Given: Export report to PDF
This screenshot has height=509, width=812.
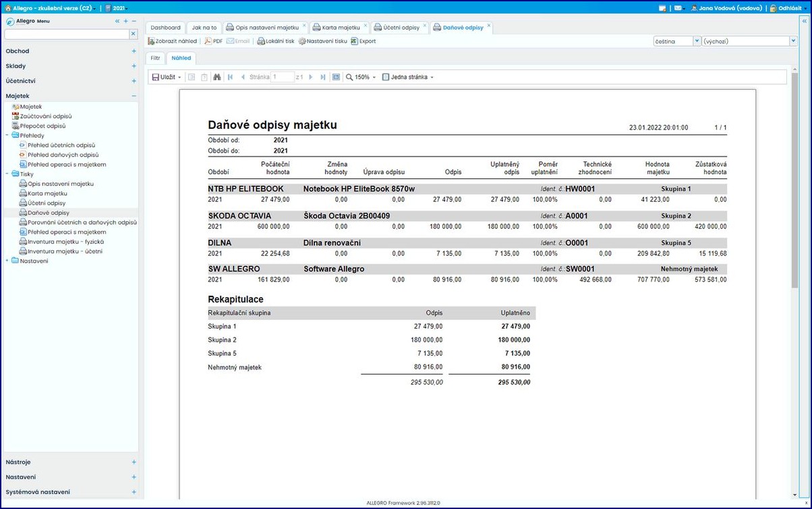Looking at the screenshot, I should tap(213, 41).
